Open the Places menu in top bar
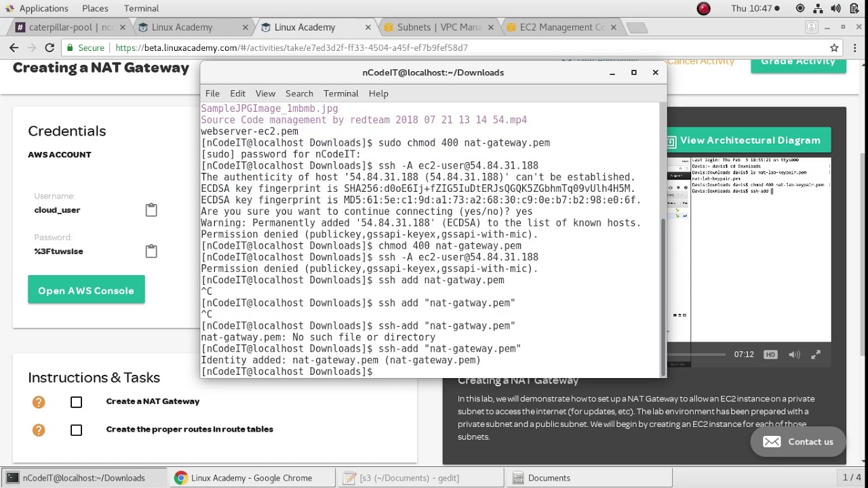This screenshot has width=868, height=488. point(95,8)
